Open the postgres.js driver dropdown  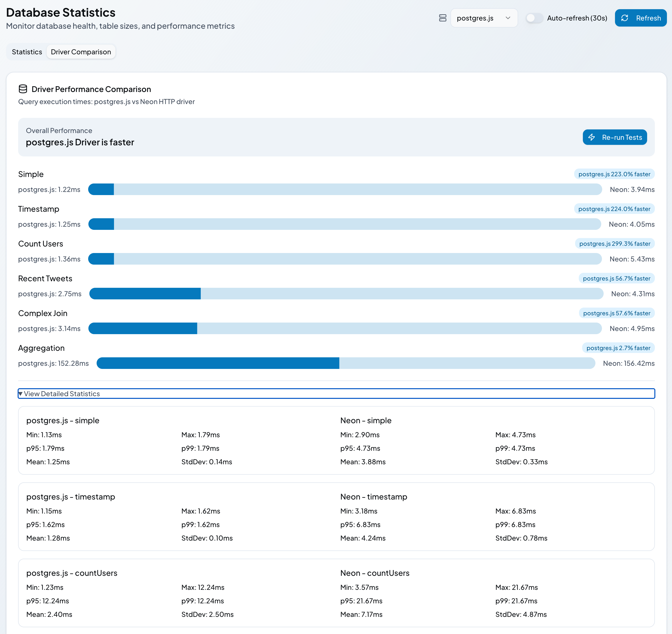pyautogui.click(x=484, y=18)
